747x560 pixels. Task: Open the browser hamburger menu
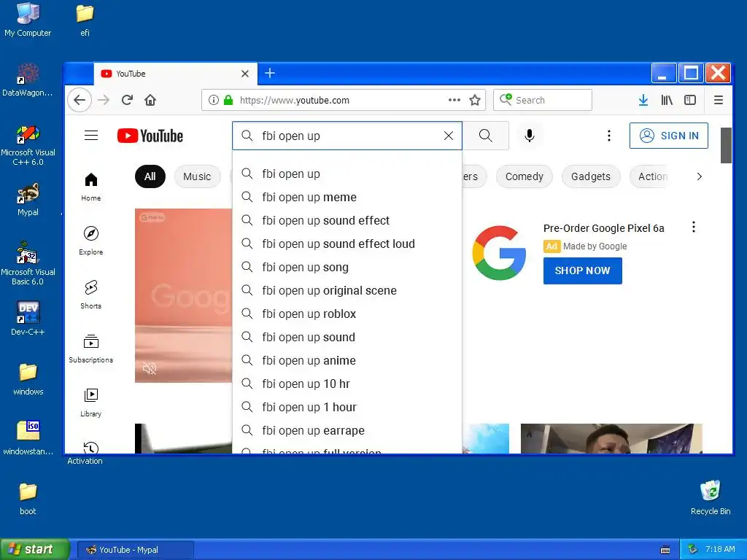tap(719, 100)
